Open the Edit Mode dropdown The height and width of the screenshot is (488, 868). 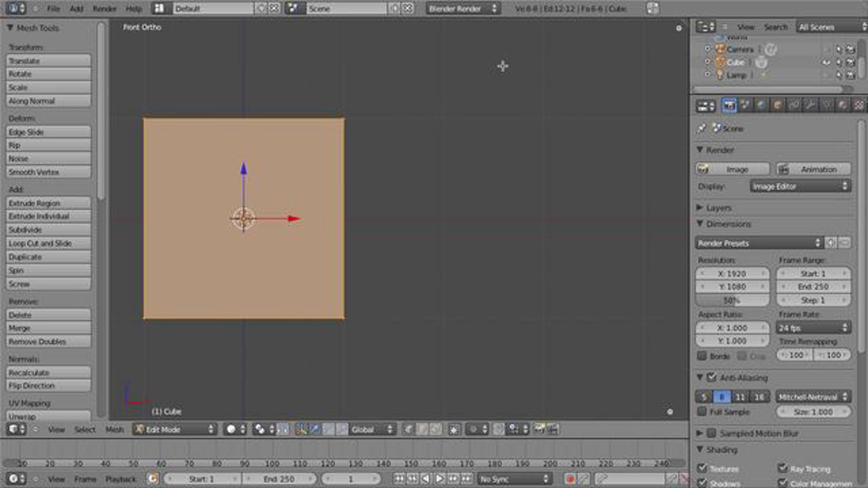click(x=175, y=429)
